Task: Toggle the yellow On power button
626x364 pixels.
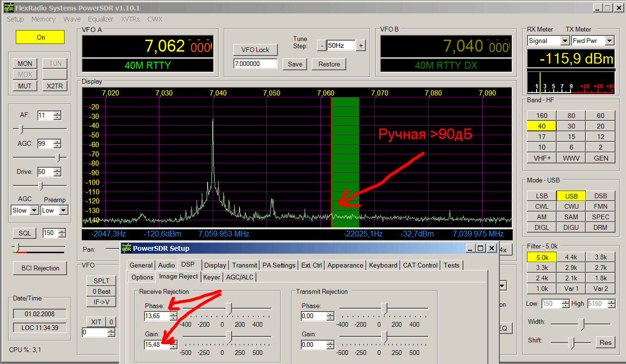Action: pos(40,37)
